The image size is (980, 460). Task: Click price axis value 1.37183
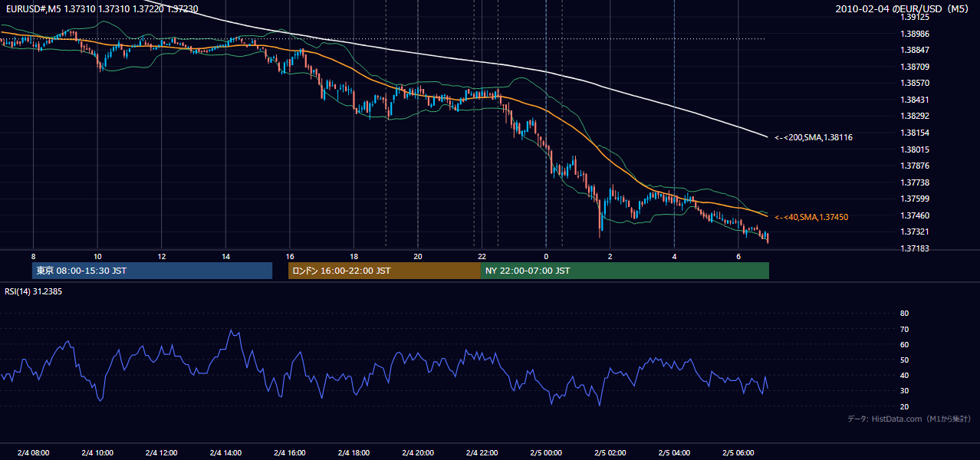coord(915,248)
